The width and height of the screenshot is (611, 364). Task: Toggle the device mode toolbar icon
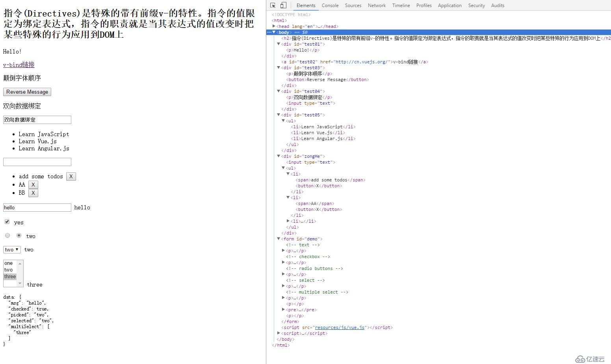pyautogui.click(x=283, y=6)
